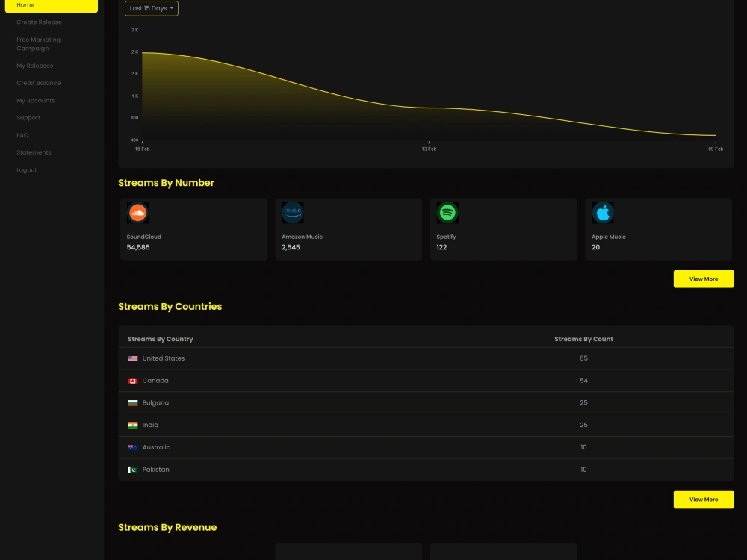This screenshot has width=747, height=560.
Task: Click the Amazon Music logo icon
Action: click(293, 212)
